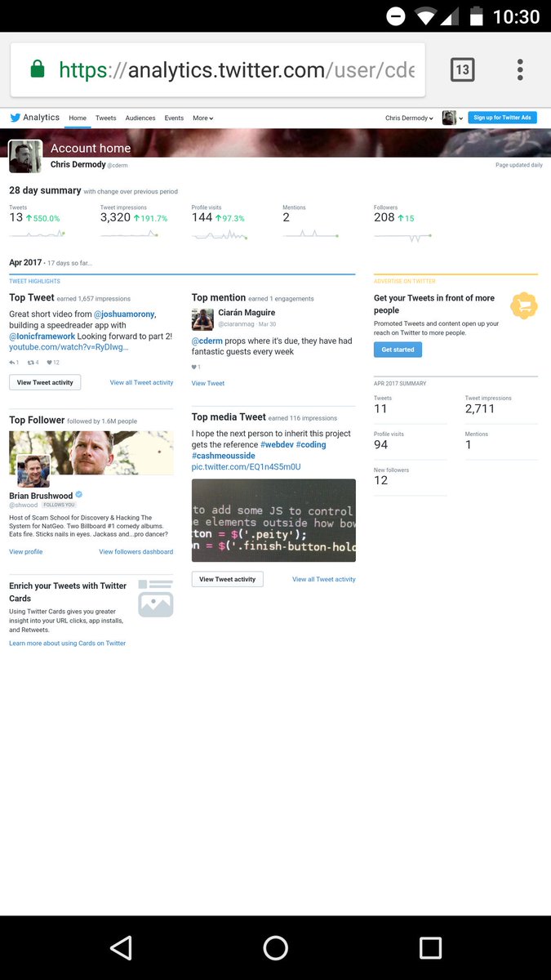This screenshot has height=980, width=551.
Task: Click Brian Brushwood name
Action: (x=41, y=496)
